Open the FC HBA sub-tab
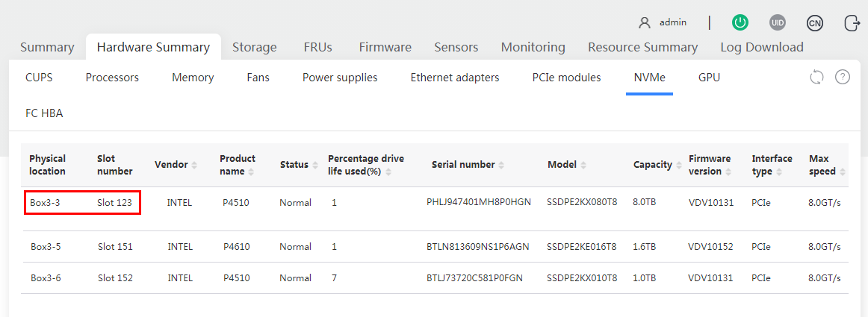This screenshot has width=868, height=317. pyautogui.click(x=44, y=113)
